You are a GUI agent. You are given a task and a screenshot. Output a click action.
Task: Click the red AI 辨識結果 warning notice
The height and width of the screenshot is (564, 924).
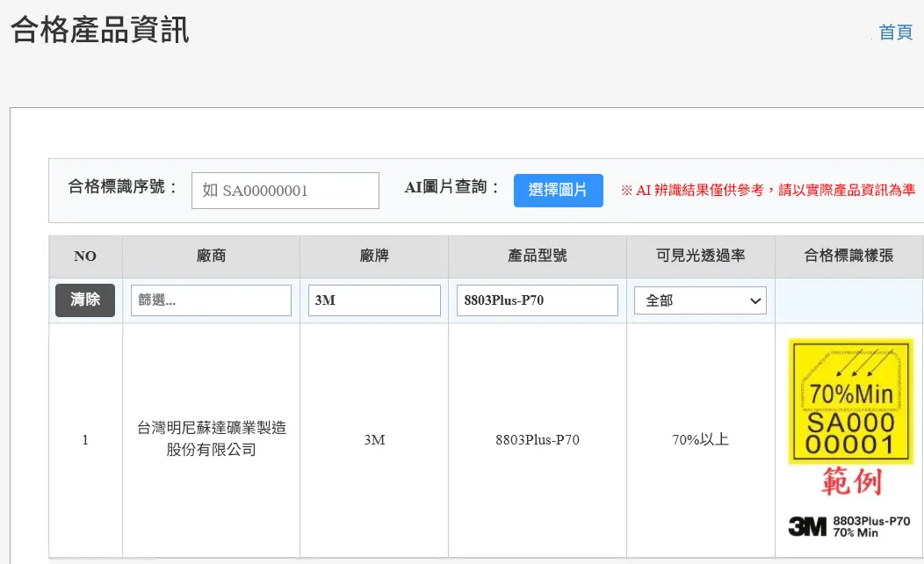point(768,191)
